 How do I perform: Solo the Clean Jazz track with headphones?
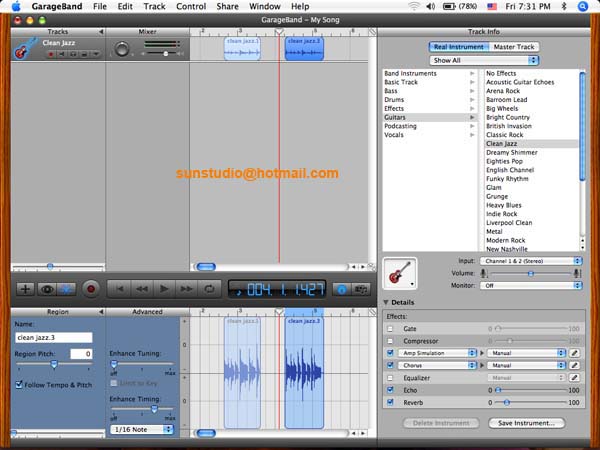73,54
